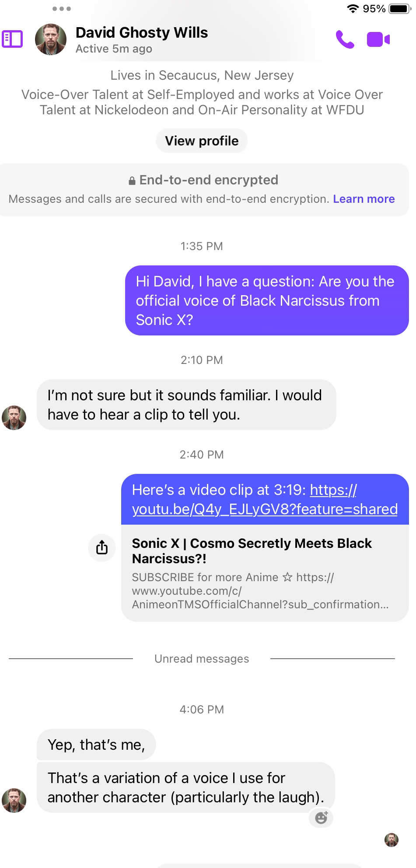Open the three-dot menu at top

[61, 9]
